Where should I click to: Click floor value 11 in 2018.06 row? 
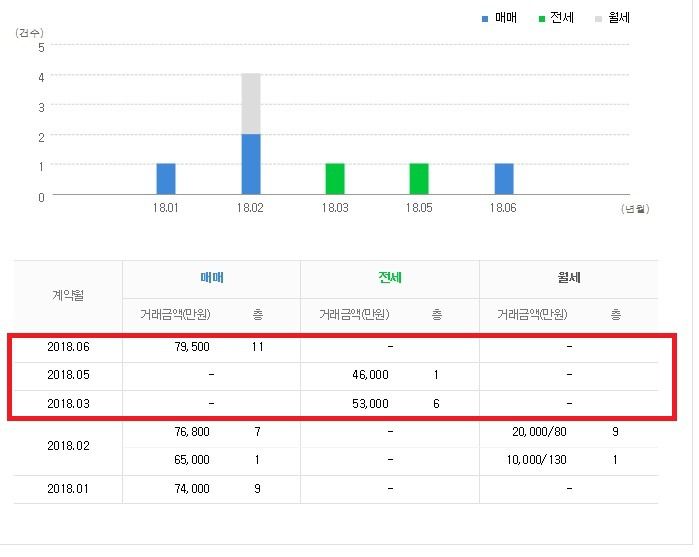[x=258, y=347]
